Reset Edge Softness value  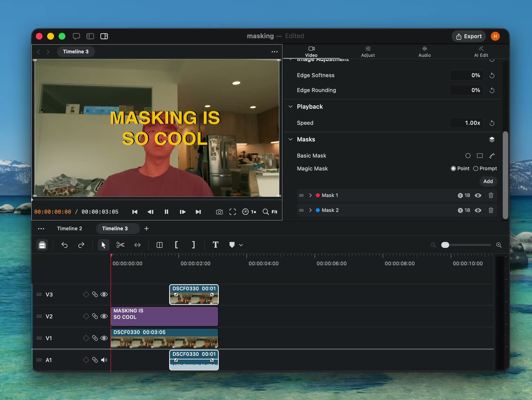(x=492, y=75)
